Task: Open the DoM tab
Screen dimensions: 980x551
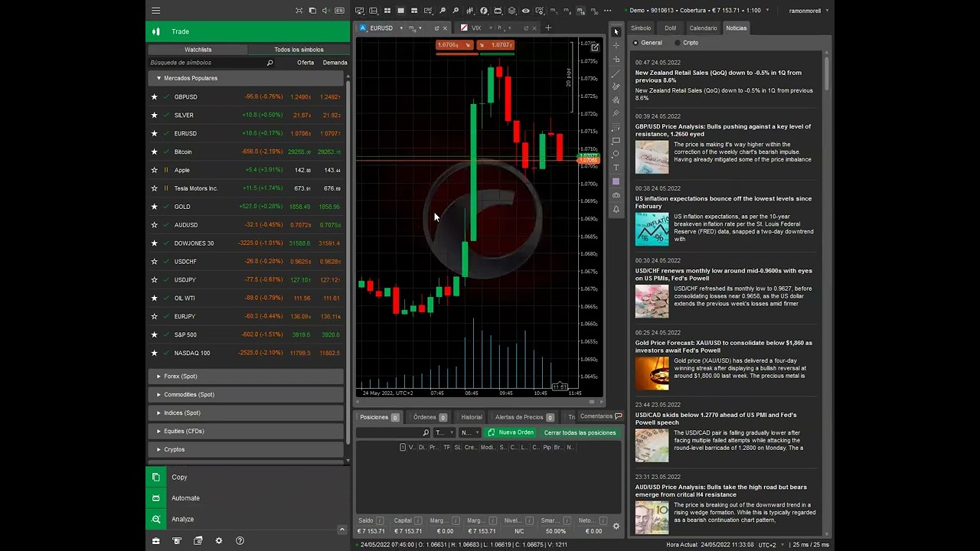Action: [x=671, y=28]
